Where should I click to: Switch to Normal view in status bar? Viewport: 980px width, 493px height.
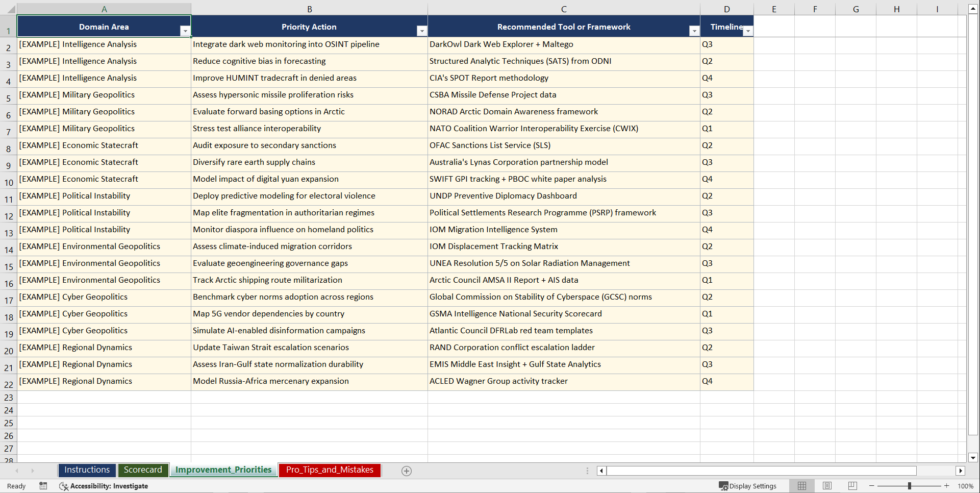[x=801, y=486]
